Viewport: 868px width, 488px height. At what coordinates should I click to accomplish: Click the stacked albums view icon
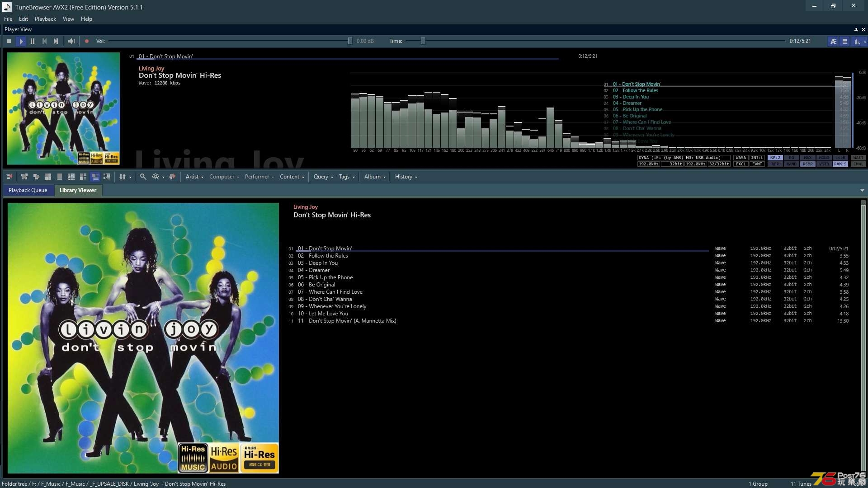[x=36, y=177]
